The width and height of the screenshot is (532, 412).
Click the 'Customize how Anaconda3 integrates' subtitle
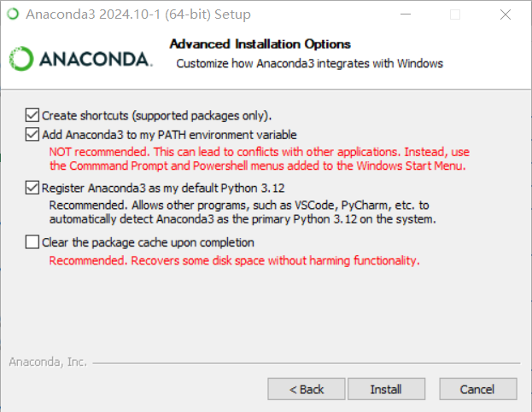pyautogui.click(x=309, y=63)
